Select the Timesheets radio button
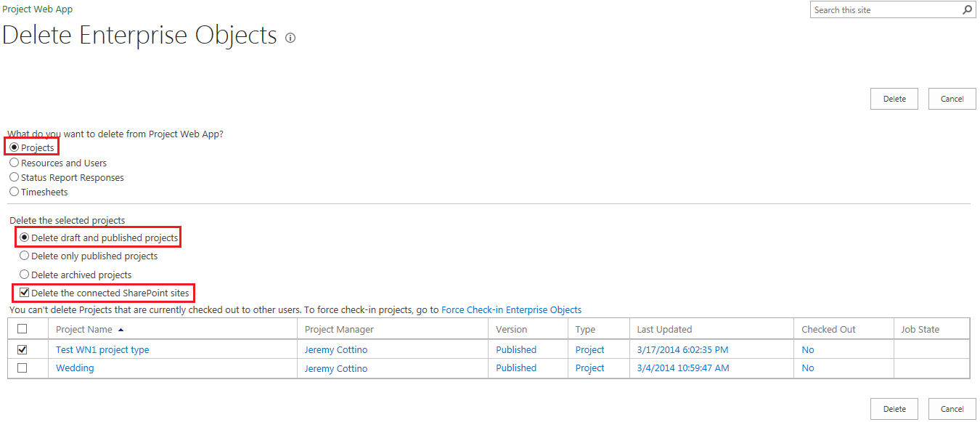Image resolution: width=980 pixels, height=422 pixels. click(x=14, y=191)
